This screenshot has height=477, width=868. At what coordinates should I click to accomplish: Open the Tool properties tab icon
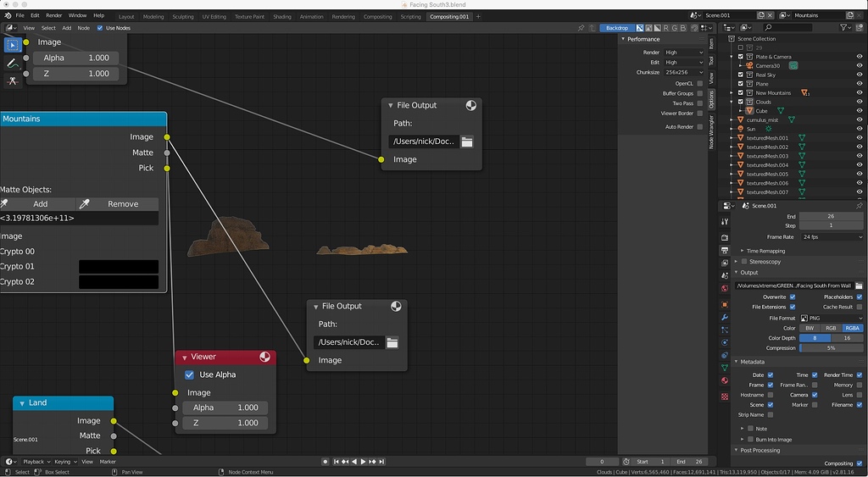[x=725, y=222]
